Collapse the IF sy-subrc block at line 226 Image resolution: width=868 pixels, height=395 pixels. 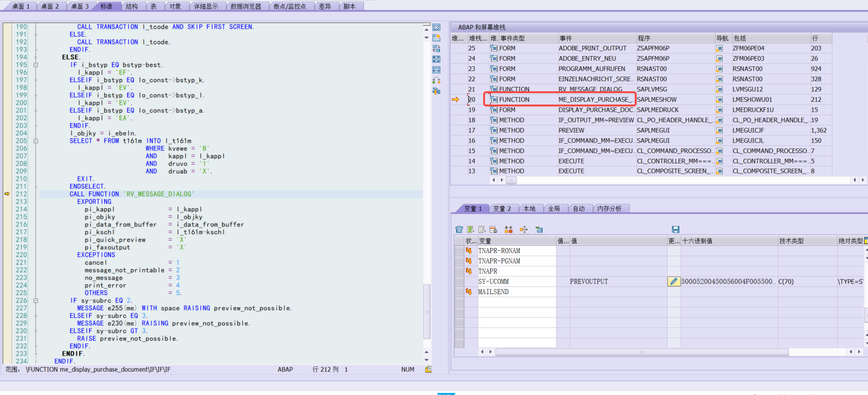click(36, 301)
